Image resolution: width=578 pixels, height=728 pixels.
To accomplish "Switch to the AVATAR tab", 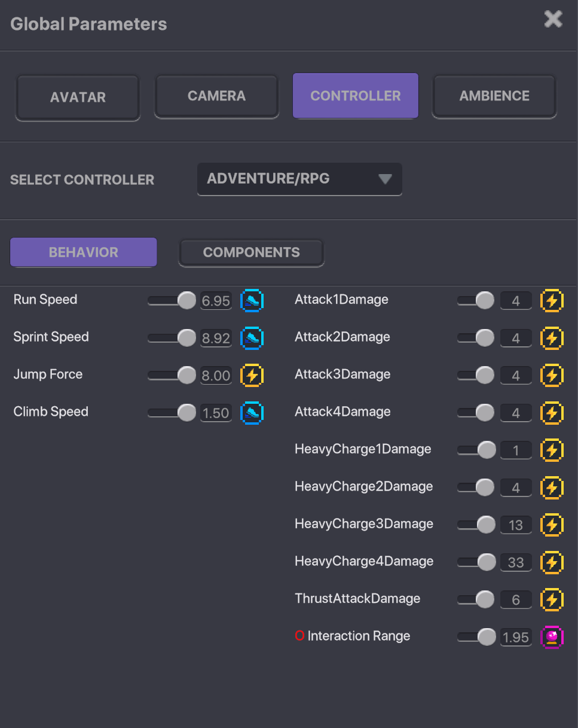I will tap(78, 97).
